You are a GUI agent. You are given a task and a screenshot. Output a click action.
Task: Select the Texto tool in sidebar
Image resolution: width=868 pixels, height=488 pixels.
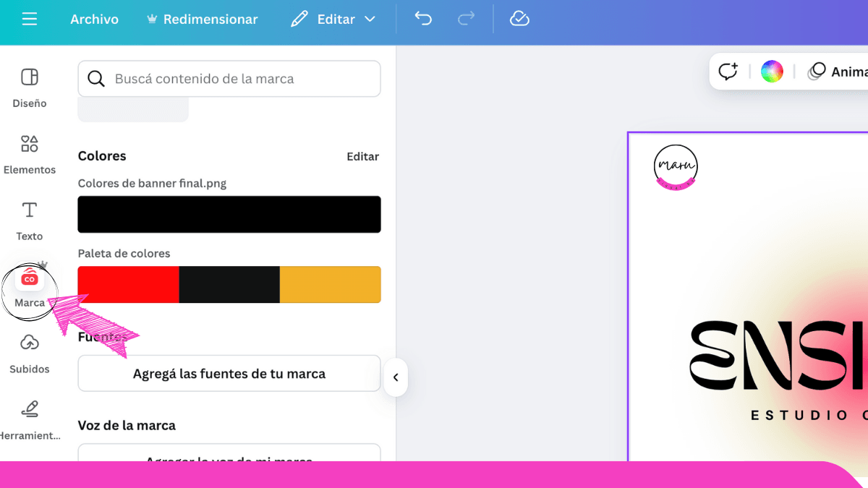[x=30, y=221]
